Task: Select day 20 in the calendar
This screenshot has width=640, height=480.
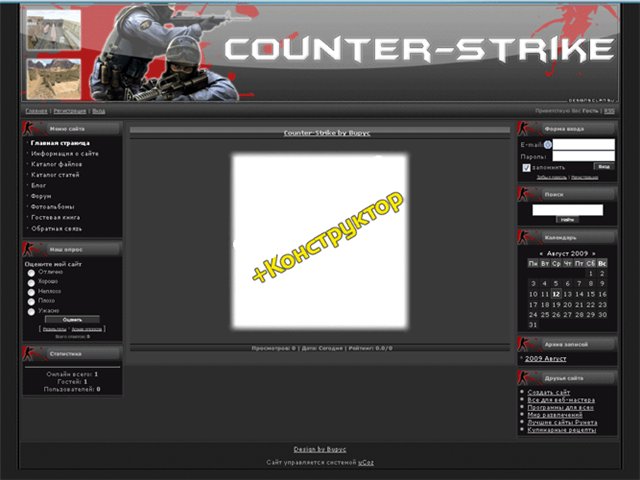Action: pyautogui.click(x=567, y=304)
